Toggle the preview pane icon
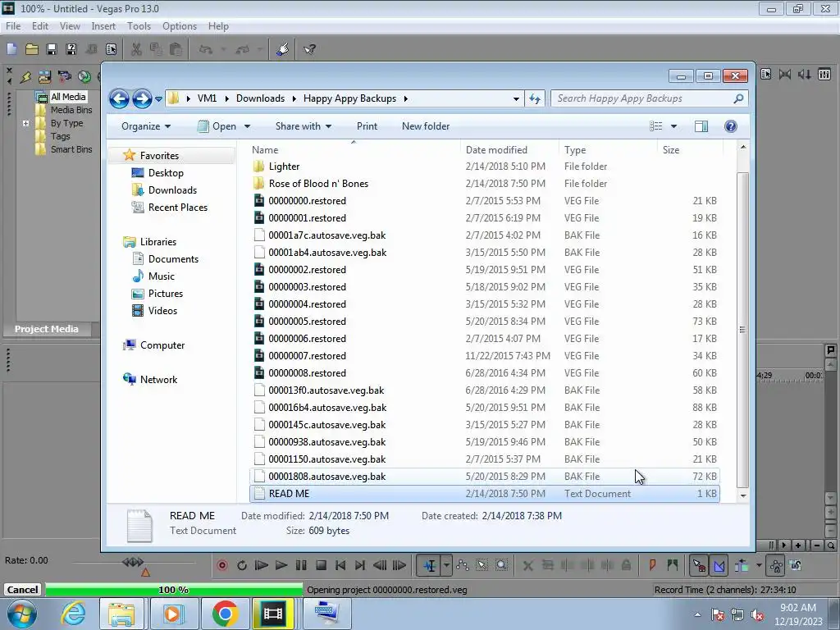Image resolution: width=840 pixels, height=630 pixels. (x=701, y=126)
